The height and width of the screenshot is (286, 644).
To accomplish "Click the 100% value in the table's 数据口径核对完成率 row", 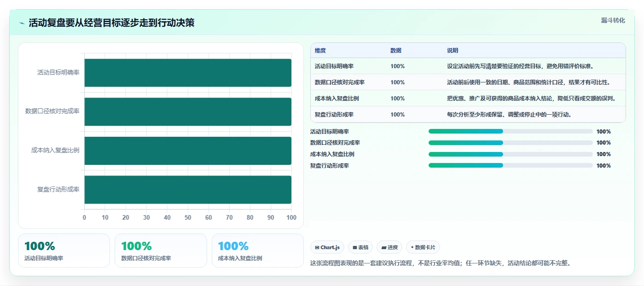I will (x=398, y=82).
